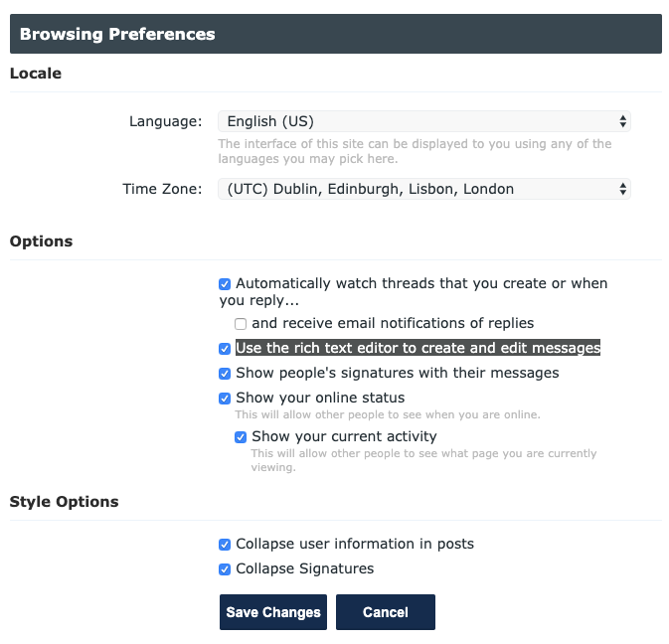
Task: Uncheck Collapse Signatures option
Action: pos(225,569)
